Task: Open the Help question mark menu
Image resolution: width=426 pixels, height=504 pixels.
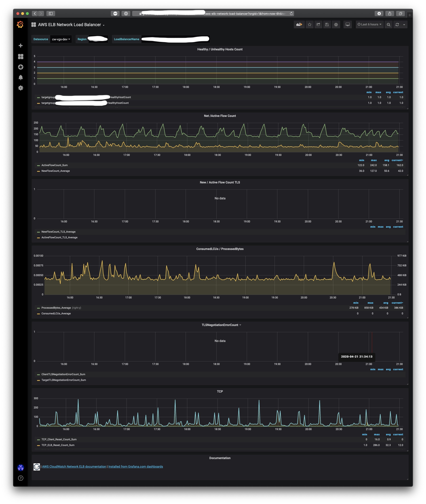Action: [x=20, y=478]
